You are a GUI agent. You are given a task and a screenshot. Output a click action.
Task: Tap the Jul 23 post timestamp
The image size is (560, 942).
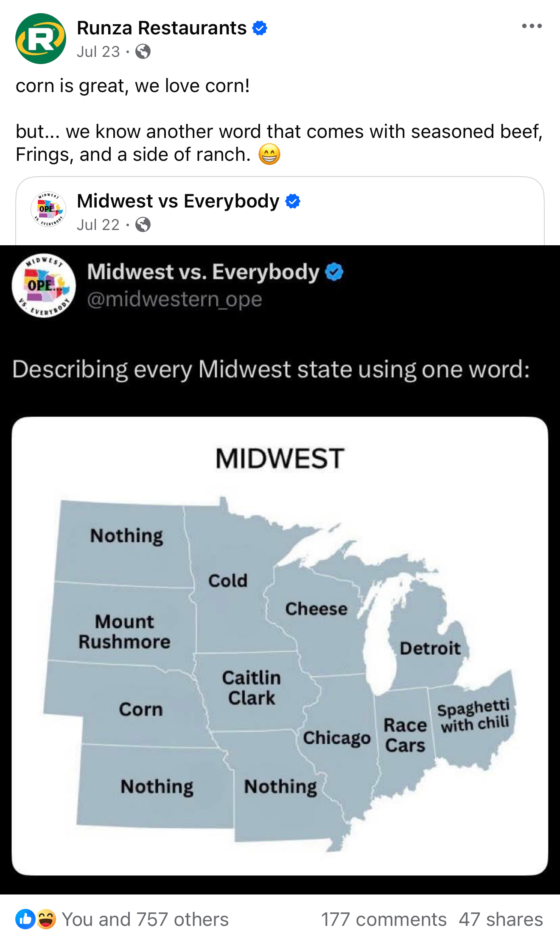click(98, 52)
